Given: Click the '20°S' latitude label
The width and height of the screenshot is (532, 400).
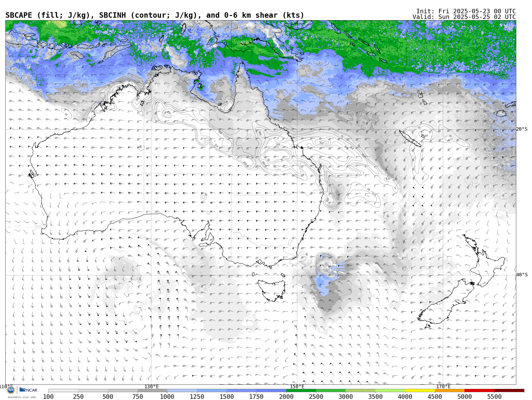Looking at the screenshot, I should click(x=522, y=129).
